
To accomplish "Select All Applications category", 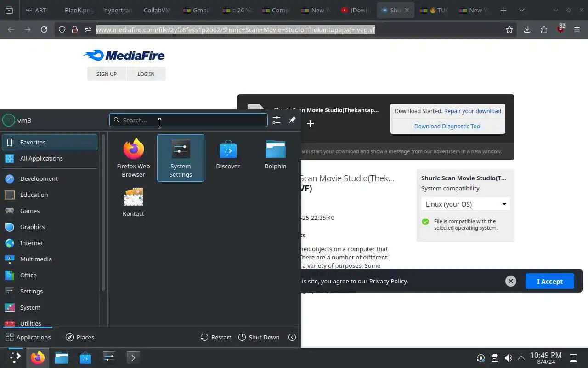I will (x=50, y=158).
